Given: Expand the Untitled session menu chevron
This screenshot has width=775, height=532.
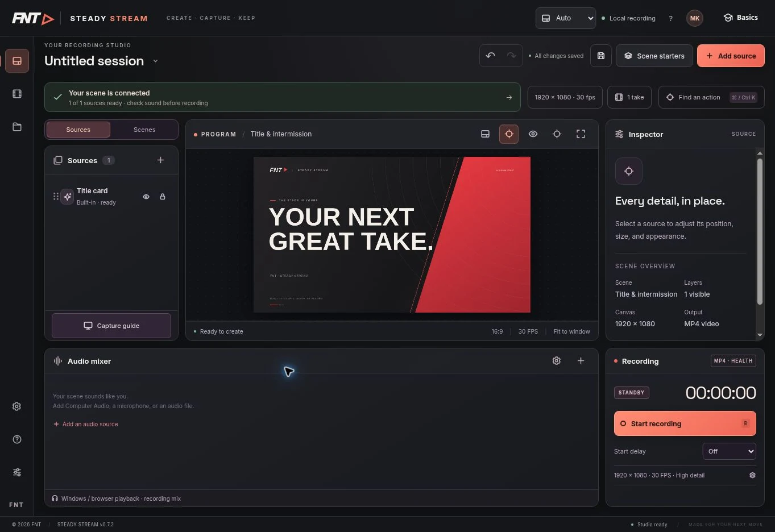Looking at the screenshot, I should point(155,61).
